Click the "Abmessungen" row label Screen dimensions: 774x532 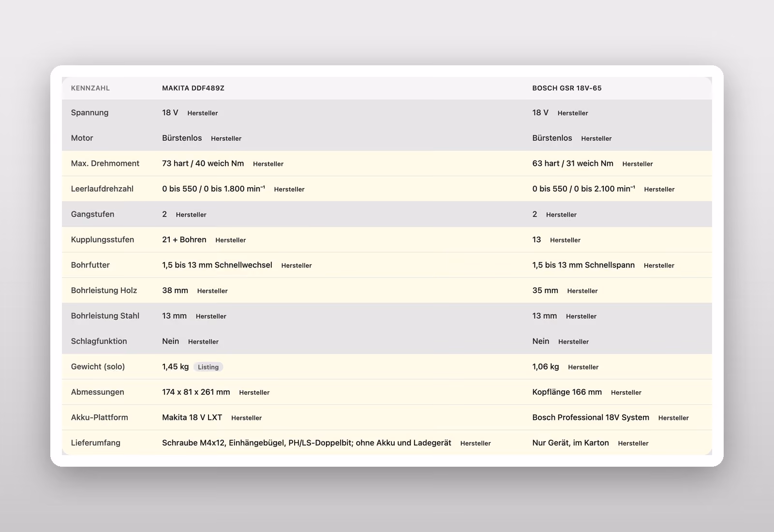(97, 392)
